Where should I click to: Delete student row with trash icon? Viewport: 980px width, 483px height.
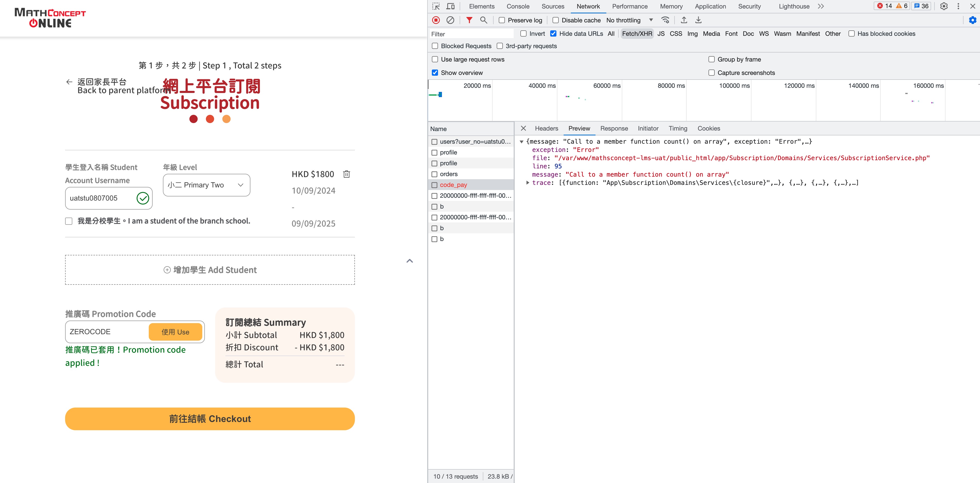[x=346, y=174]
